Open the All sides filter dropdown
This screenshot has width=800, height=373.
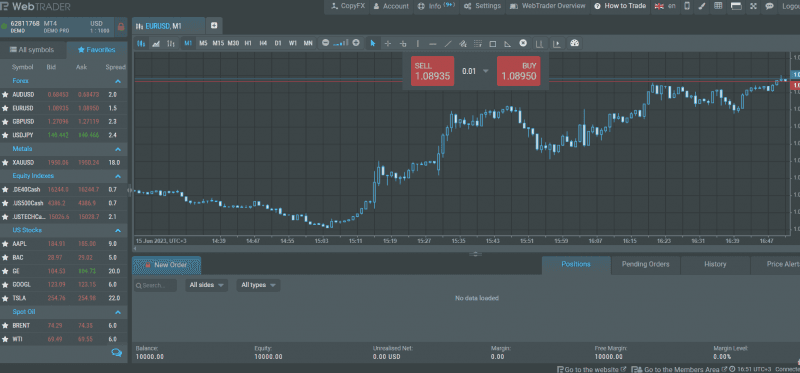point(206,285)
